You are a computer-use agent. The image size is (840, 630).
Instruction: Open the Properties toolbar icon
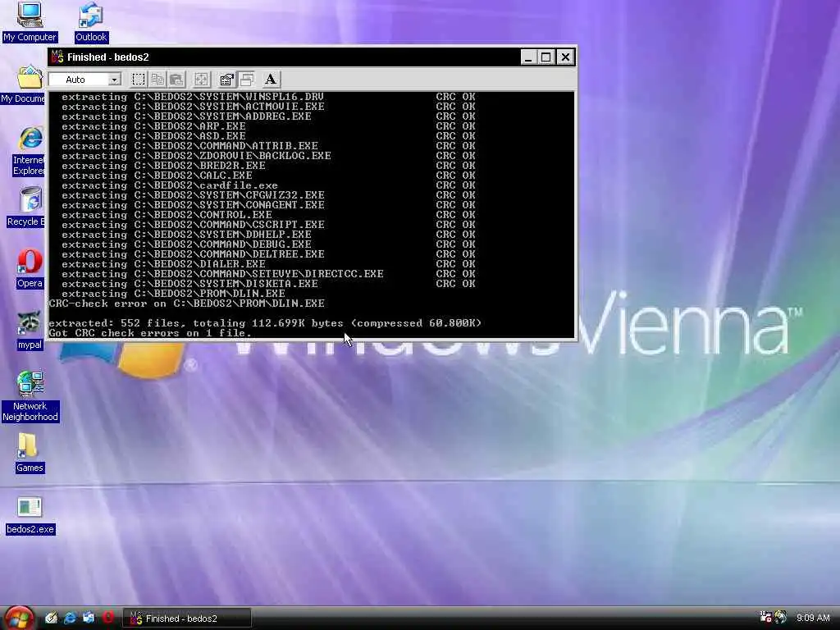226,80
